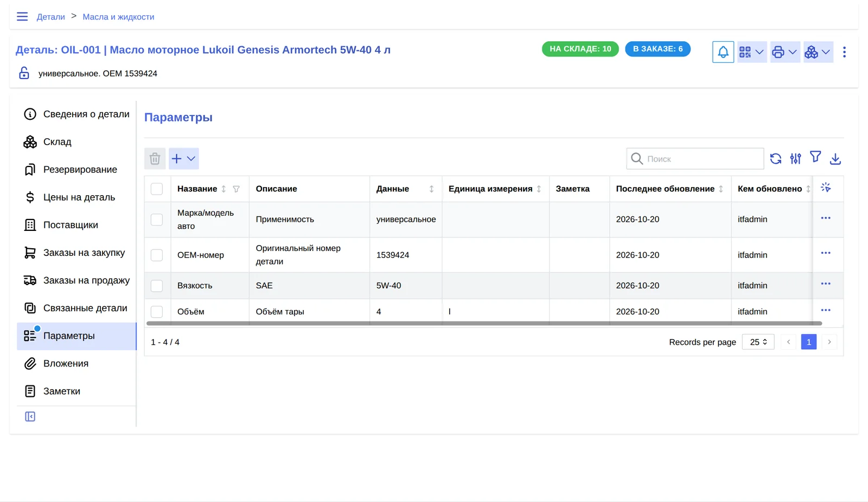Filter the Название column

click(x=236, y=189)
